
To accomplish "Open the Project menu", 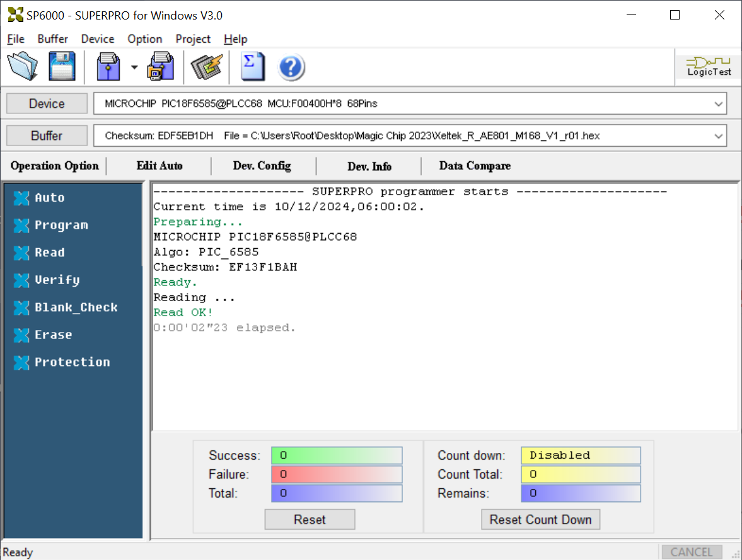I will tap(193, 39).
